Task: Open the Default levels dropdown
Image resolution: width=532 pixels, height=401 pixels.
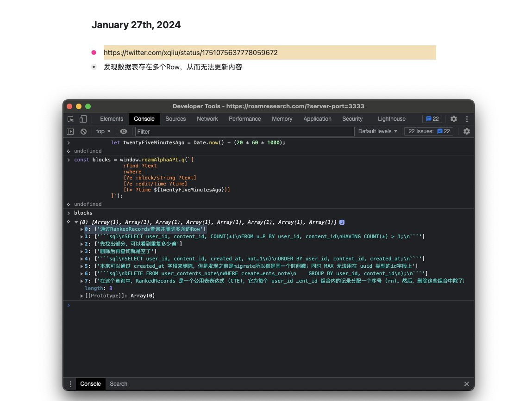Action: tap(378, 131)
